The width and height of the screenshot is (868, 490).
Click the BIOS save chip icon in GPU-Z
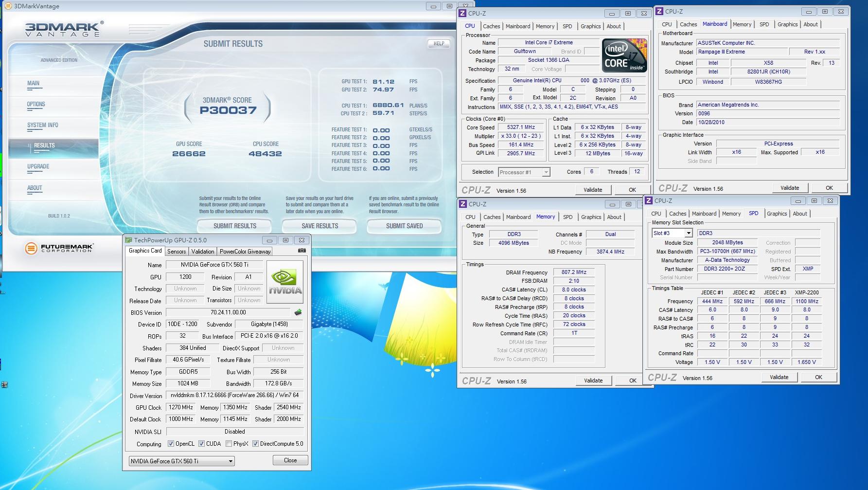(298, 312)
